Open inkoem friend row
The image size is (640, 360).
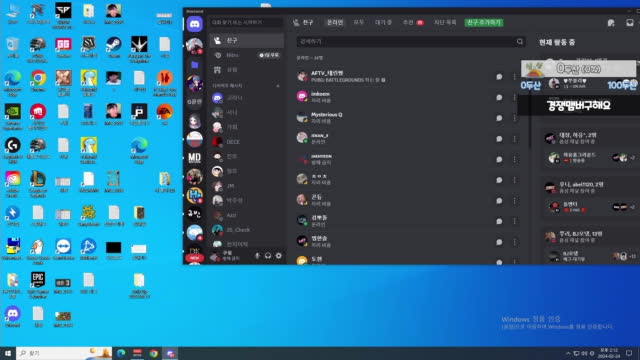409,97
